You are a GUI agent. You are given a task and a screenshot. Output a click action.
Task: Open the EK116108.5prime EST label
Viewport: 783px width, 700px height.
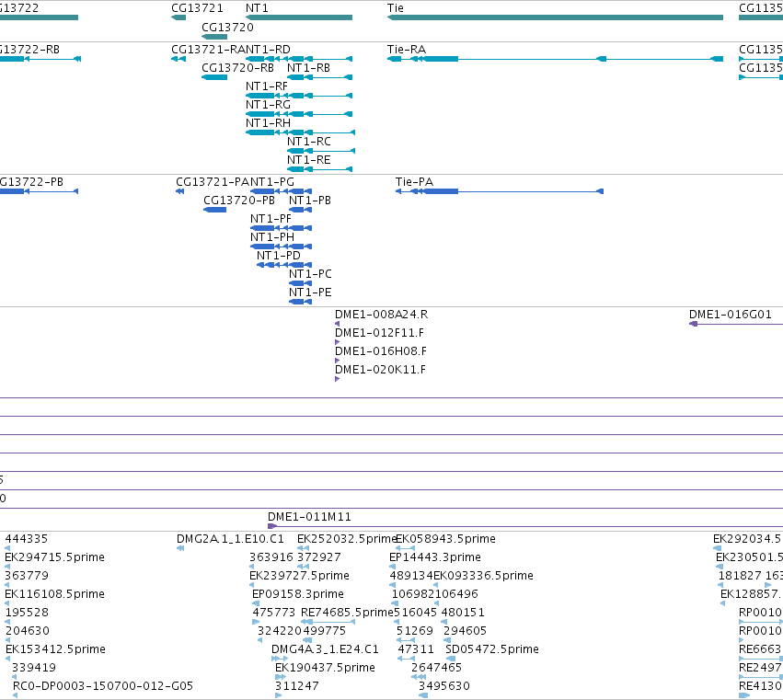click(x=55, y=594)
